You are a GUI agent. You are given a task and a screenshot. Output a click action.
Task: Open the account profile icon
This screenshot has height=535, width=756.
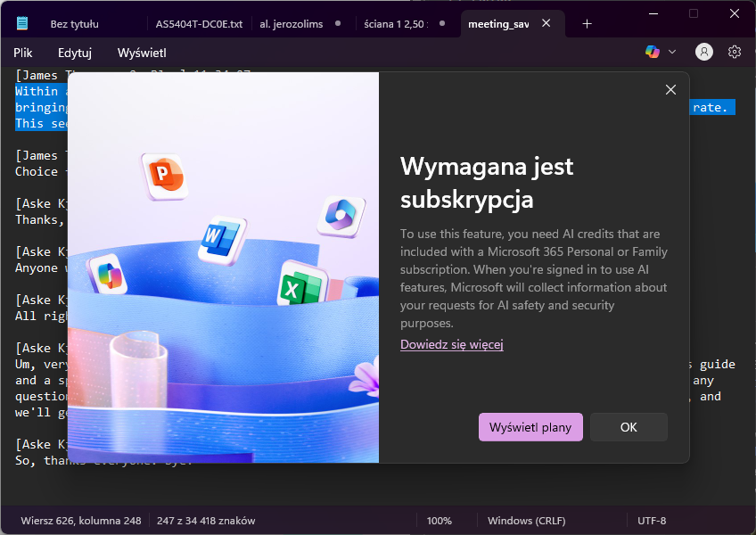[x=704, y=52]
